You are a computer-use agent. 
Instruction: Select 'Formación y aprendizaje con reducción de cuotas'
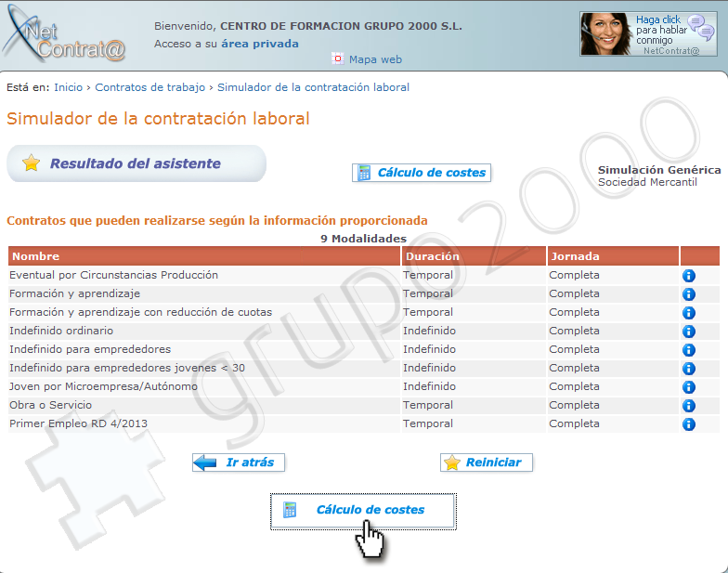141,312
